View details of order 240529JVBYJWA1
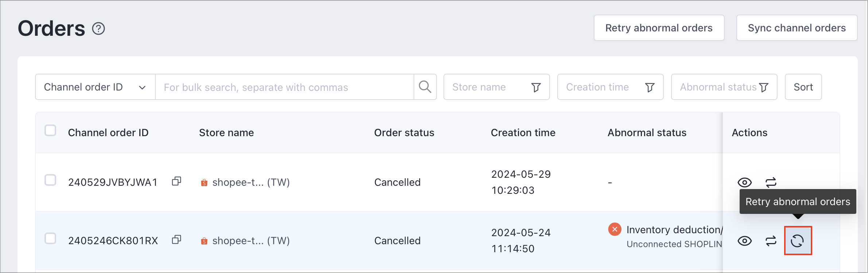 click(x=744, y=182)
